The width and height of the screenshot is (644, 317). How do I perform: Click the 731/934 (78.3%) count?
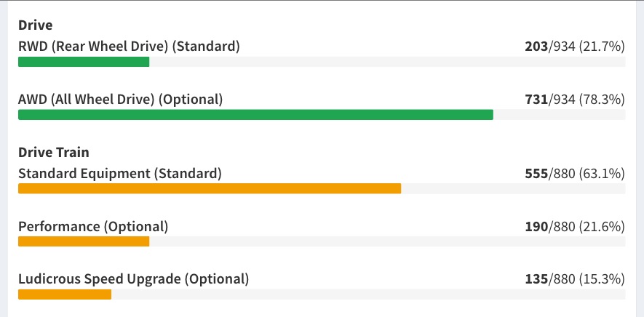pos(575,100)
